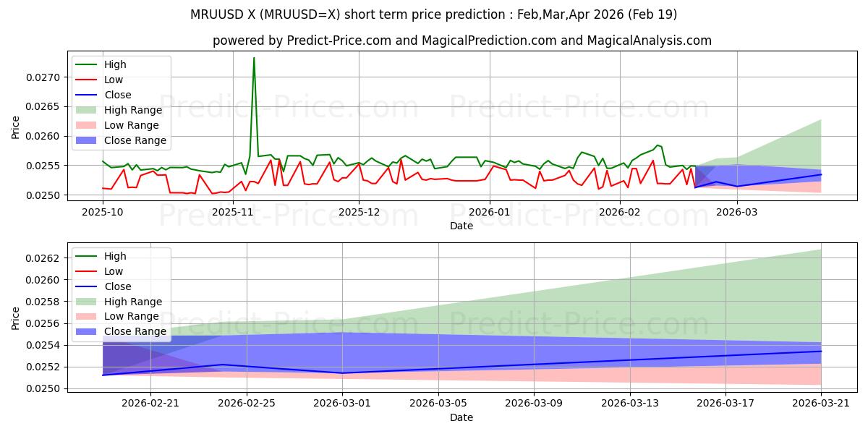Click the November 2025 High price spike peak

(254, 58)
